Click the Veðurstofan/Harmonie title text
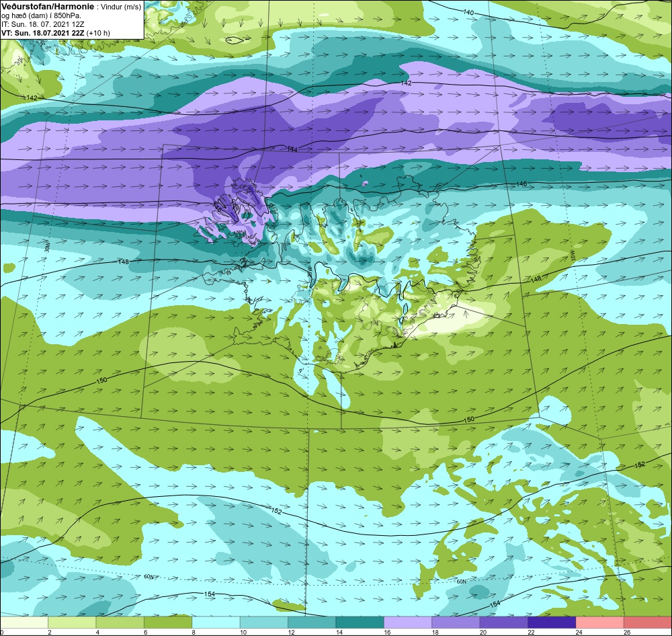This screenshot has height=636, width=672. (x=46, y=7)
